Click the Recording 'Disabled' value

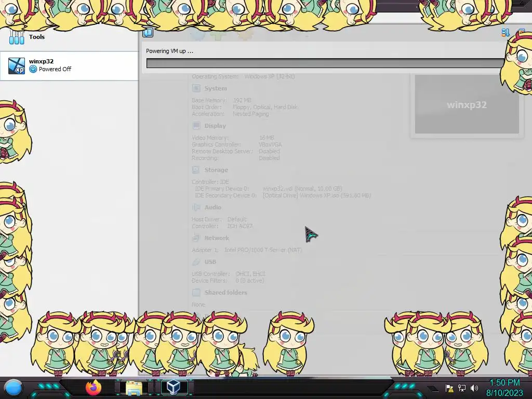(x=270, y=158)
